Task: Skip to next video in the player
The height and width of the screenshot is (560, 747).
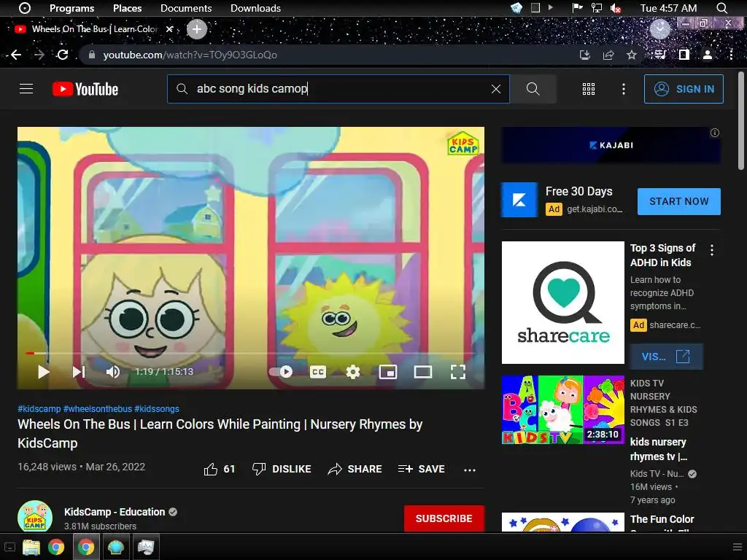Action: [x=79, y=372]
